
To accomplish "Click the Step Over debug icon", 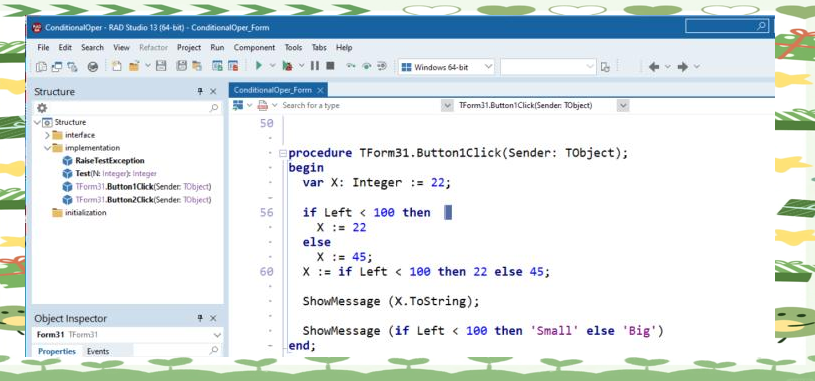I will tap(351, 66).
